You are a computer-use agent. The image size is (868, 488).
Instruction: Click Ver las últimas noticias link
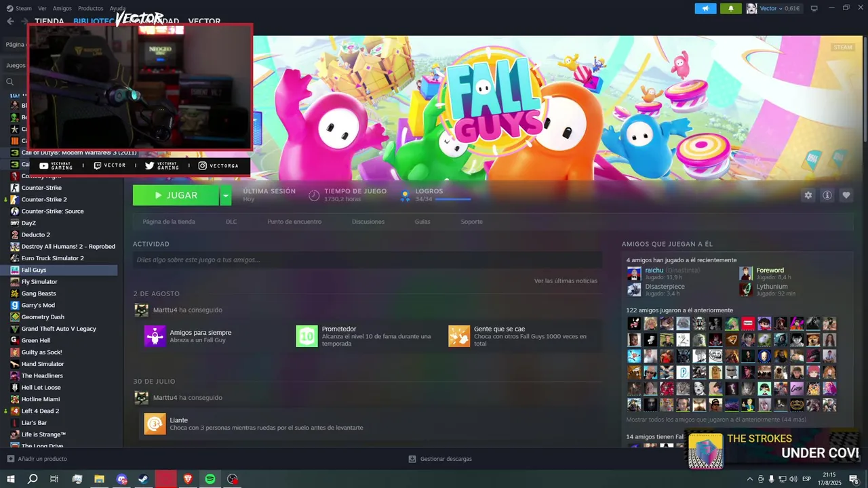click(x=566, y=281)
